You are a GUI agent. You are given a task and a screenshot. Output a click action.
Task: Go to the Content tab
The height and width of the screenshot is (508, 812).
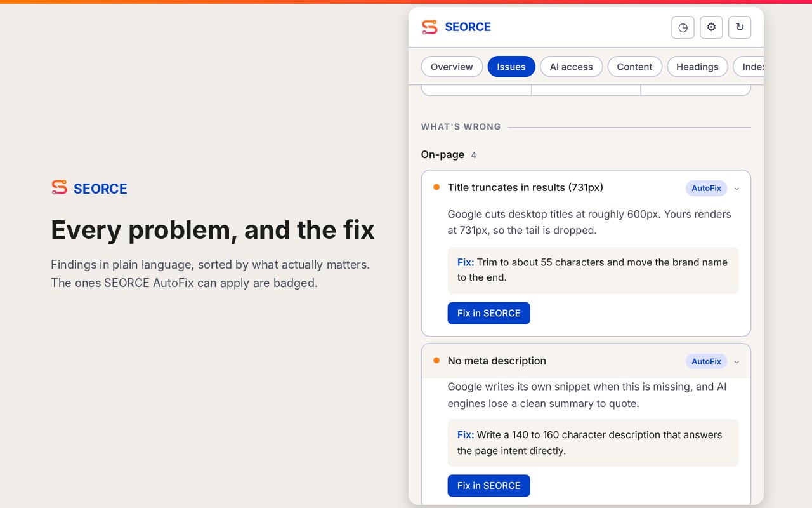(634, 67)
